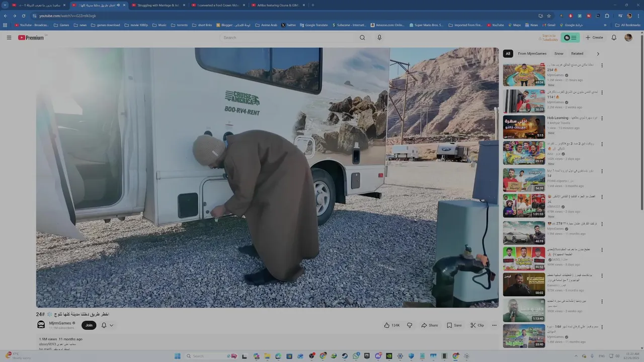Image resolution: width=644 pixels, height=362 pixels.
Task: Switch to Struggling with Marriage tab
Action: (157, 5)
